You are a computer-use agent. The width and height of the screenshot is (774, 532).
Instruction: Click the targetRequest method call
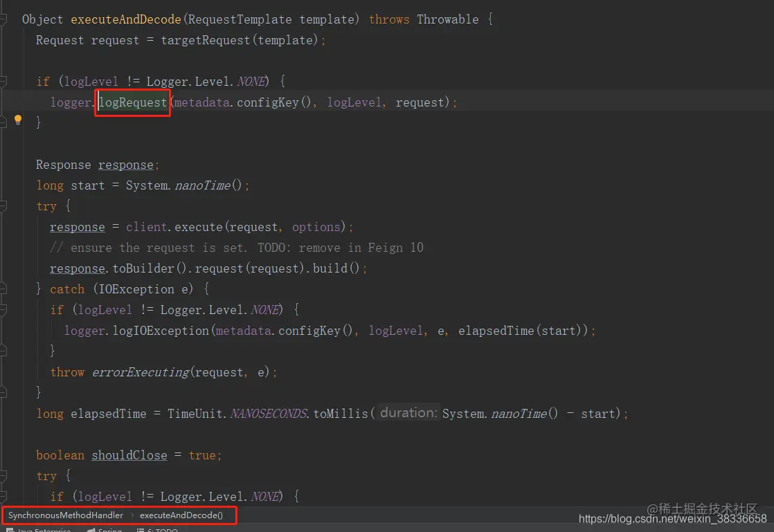[x=206, y=40]
